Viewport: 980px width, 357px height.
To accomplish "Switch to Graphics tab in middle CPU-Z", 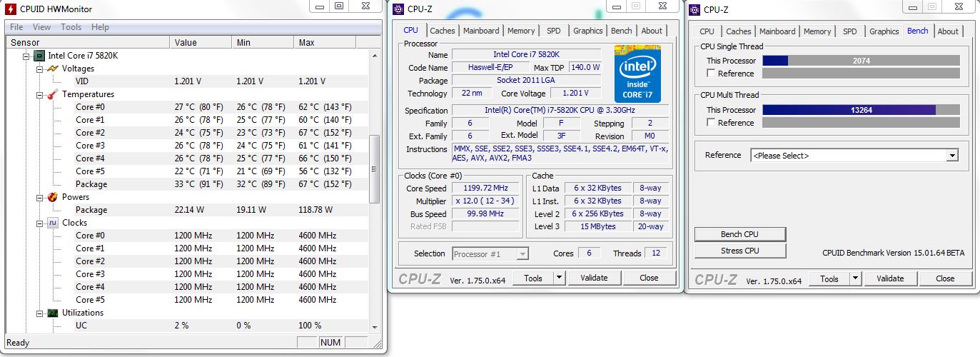I will pyautogui.click(x=588, y=31).
